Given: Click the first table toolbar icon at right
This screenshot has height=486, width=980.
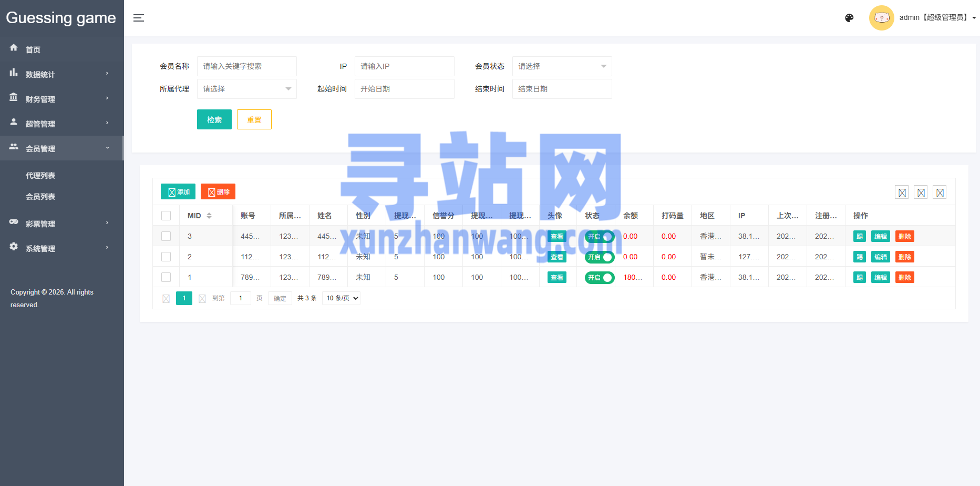Looking at the screenshot, I should (x=902, y=193).
